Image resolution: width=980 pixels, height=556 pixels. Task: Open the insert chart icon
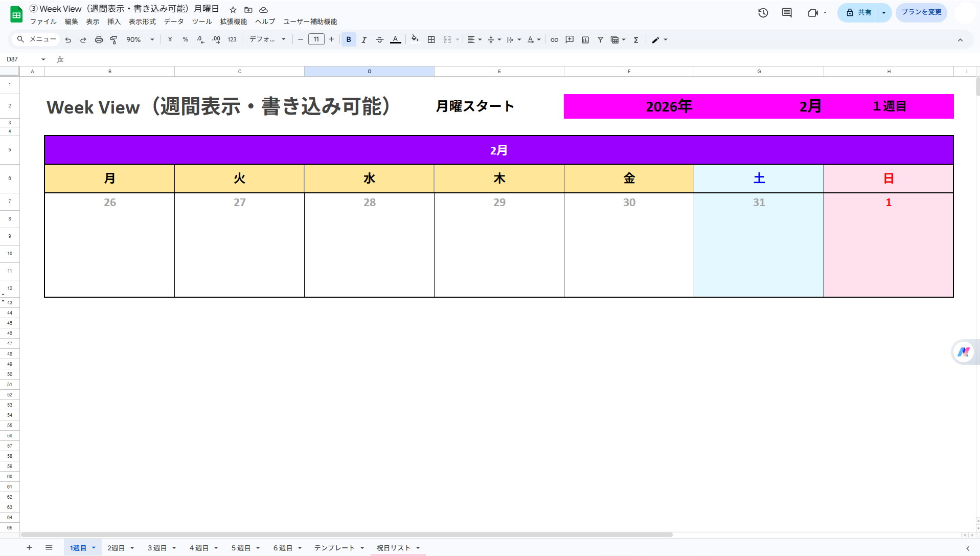[x=585, y=39]
